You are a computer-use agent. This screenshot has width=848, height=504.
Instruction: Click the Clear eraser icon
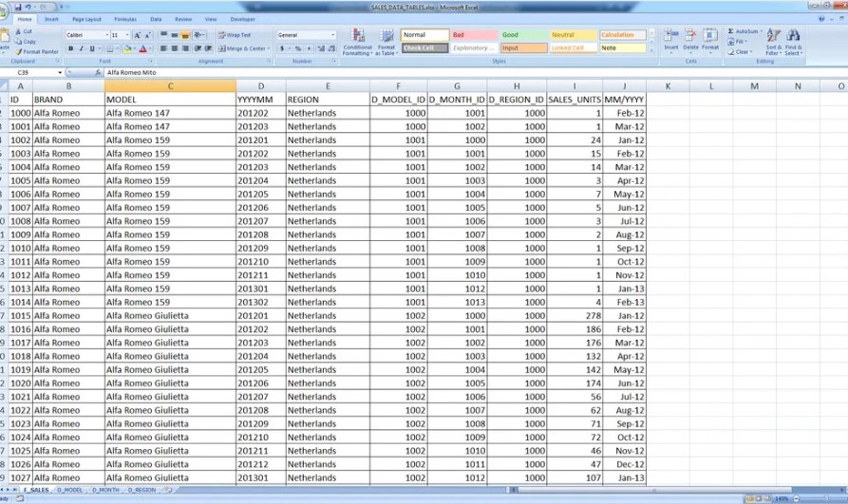[731, 52]
